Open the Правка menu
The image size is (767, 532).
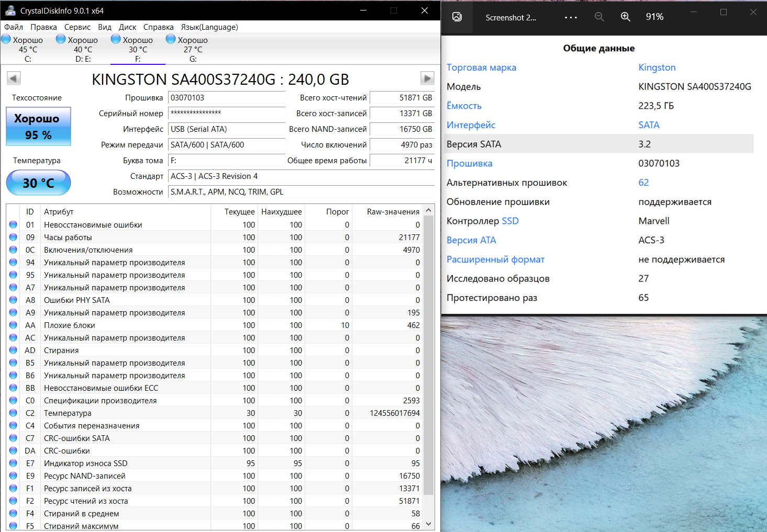click(43, 27)
